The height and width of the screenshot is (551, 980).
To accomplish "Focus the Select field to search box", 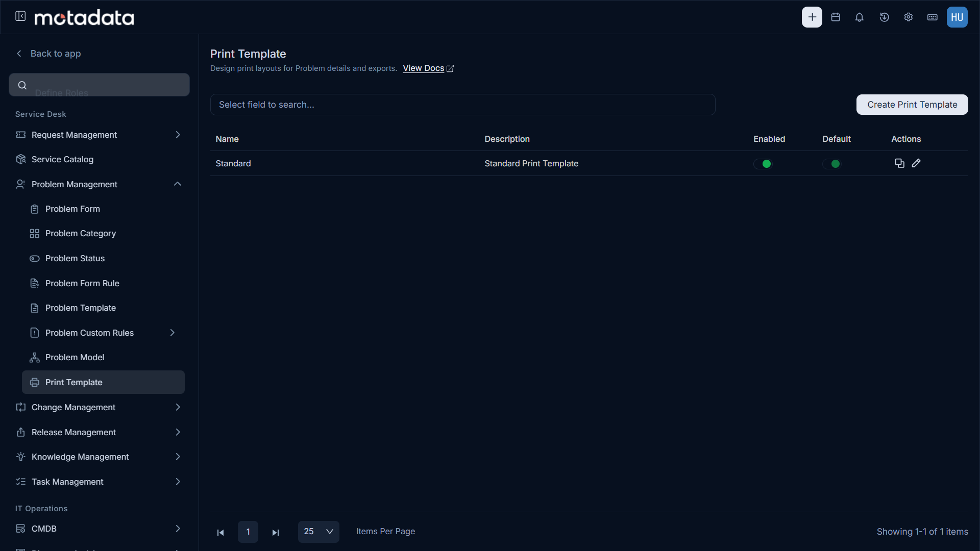I will [462, 105].
